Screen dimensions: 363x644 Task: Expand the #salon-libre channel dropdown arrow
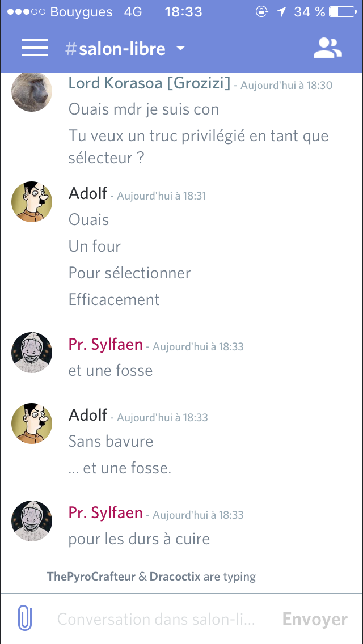(180, 49)
